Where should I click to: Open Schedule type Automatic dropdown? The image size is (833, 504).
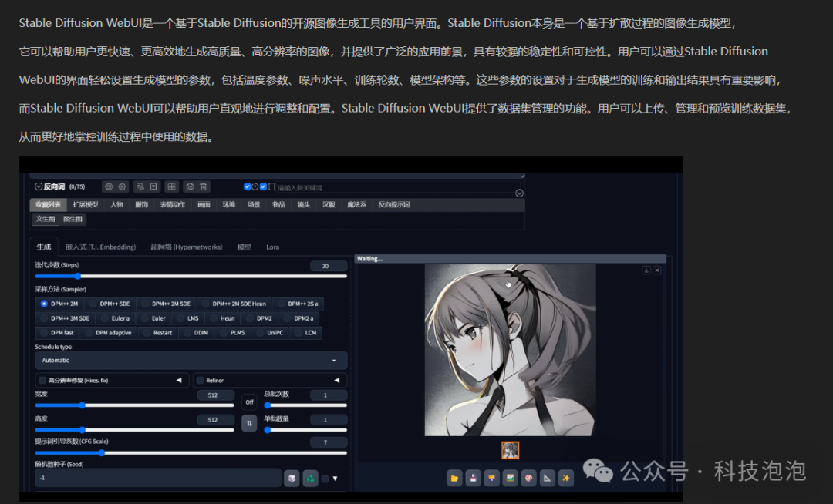[191, 360]
